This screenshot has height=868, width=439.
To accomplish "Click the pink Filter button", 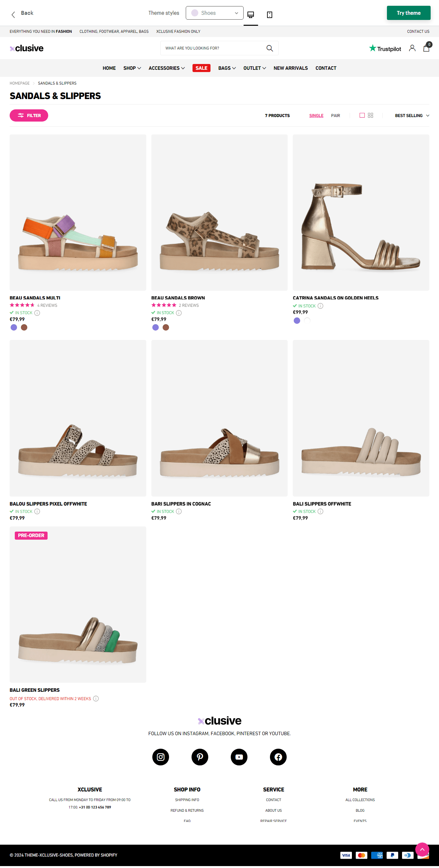I will [29, 115].
